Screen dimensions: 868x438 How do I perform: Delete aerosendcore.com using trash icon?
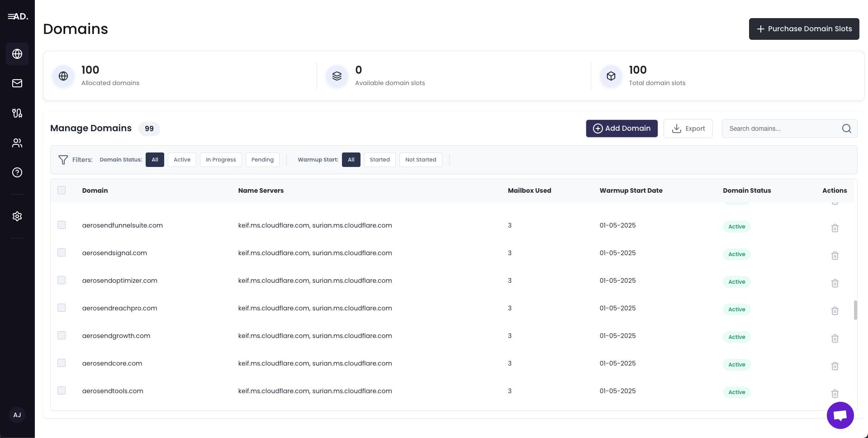tap(835, 366)
